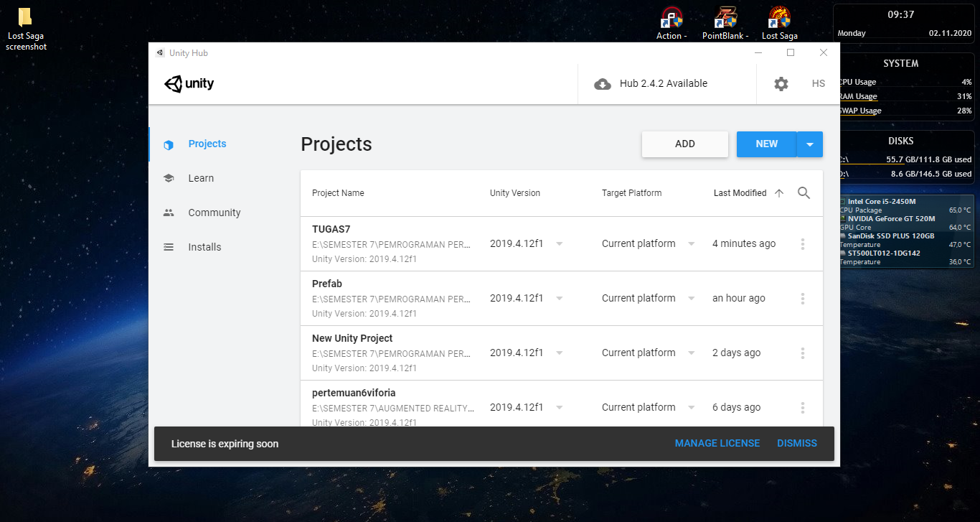
Task: Expand the NEW button version dropdown arrow
Action: (x=810, y=144)
